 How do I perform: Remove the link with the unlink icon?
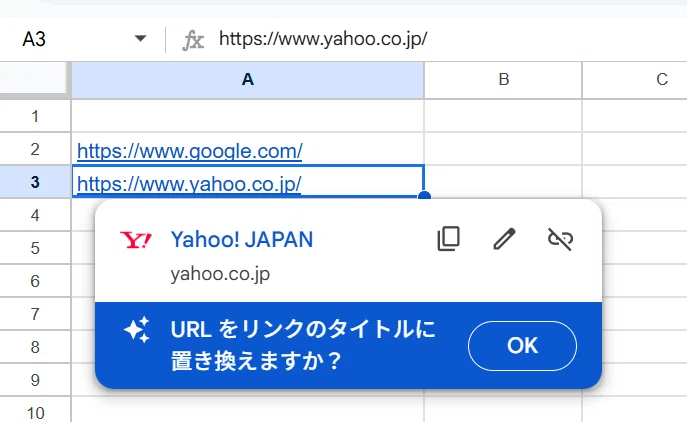(x=560, y=239)
